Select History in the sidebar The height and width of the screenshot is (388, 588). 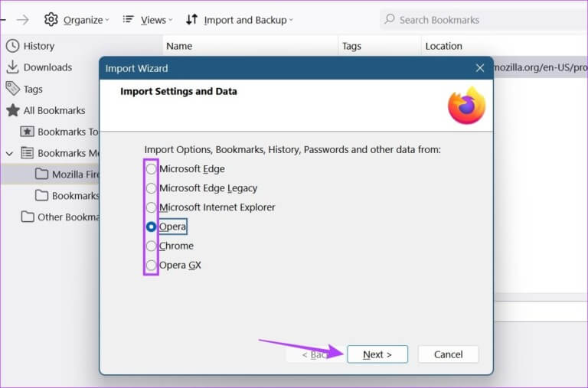click(x=39, y=46)
